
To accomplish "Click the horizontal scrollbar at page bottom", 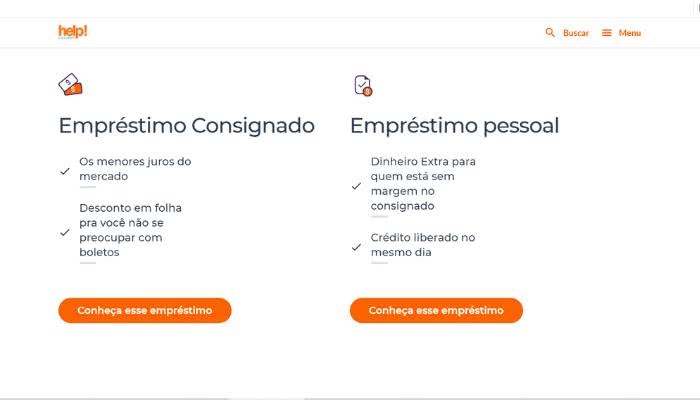I will tap(350, 398).
